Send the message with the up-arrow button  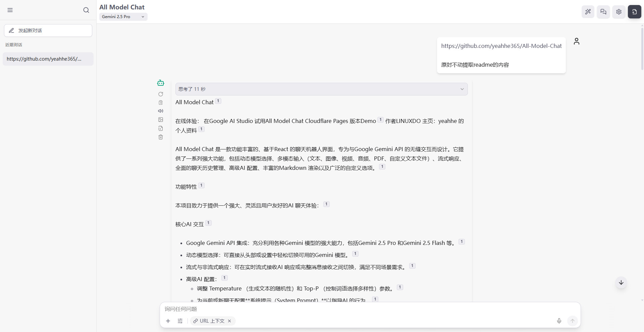click(573, 321)
